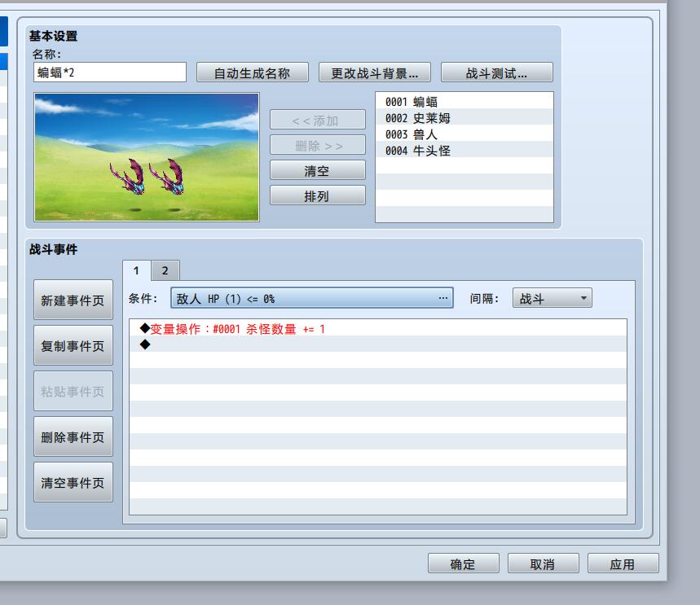Select enemy 0004 牛头怪 in the list
The height and width of the screenshot is (605, 700).
pyautogui.click(x=464, y=151)
